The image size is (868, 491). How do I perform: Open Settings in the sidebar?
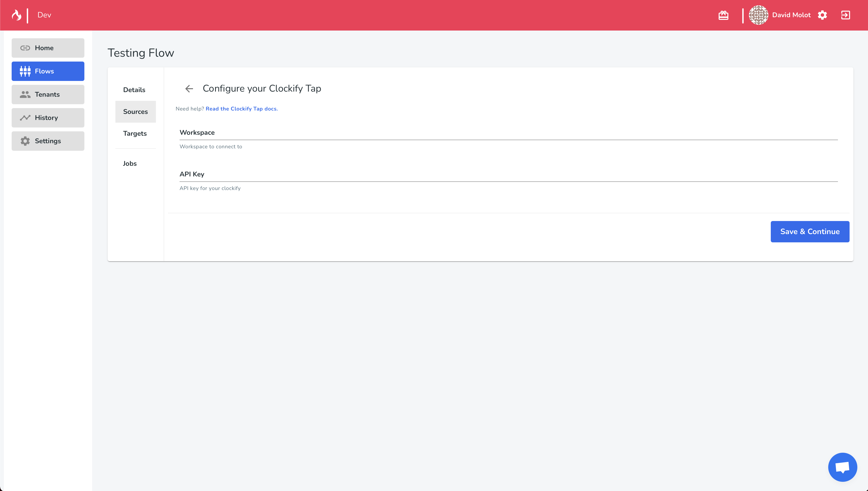pos(48,141)
